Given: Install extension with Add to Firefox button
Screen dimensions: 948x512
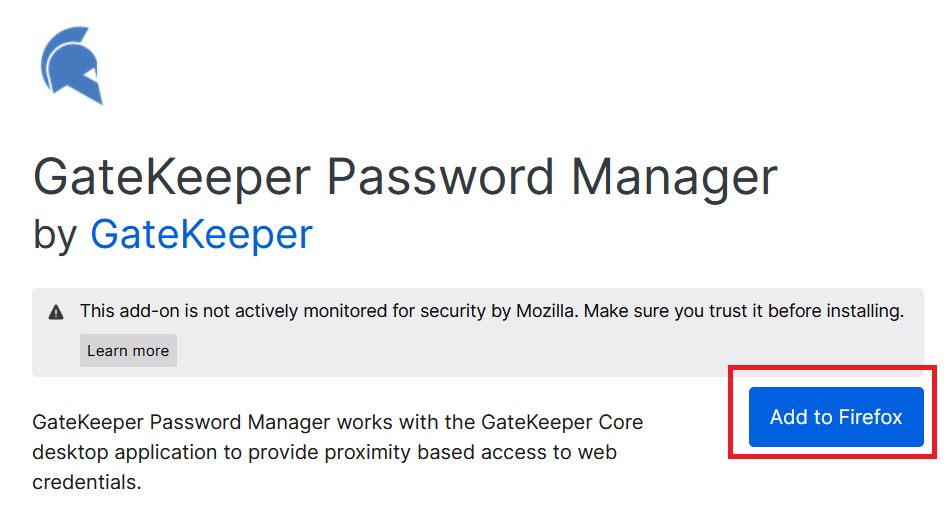Looking at the screenshot, I should tap(836, 416).
